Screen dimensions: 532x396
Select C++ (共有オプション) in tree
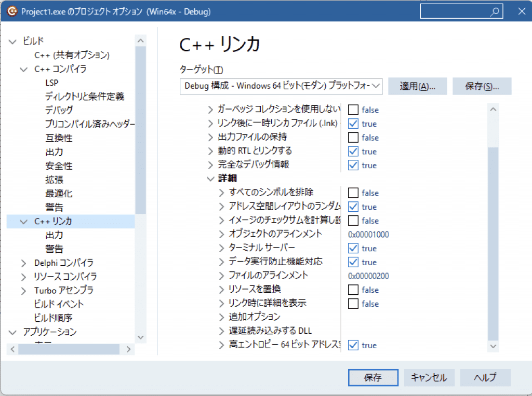pos(72,55)
